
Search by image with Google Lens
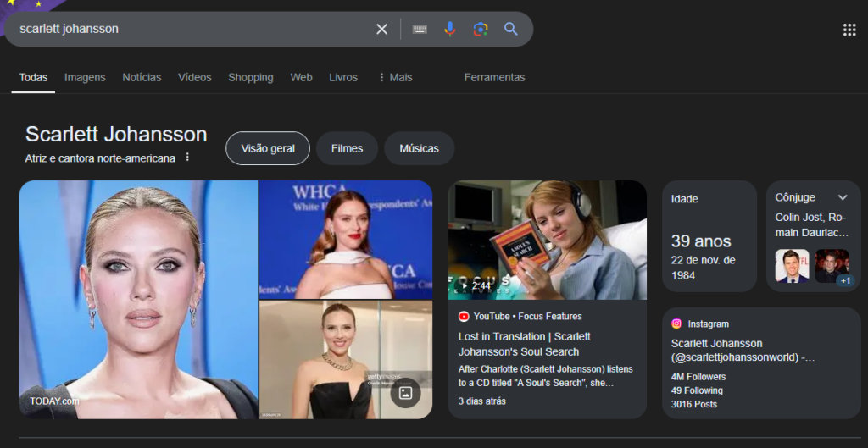481,29
